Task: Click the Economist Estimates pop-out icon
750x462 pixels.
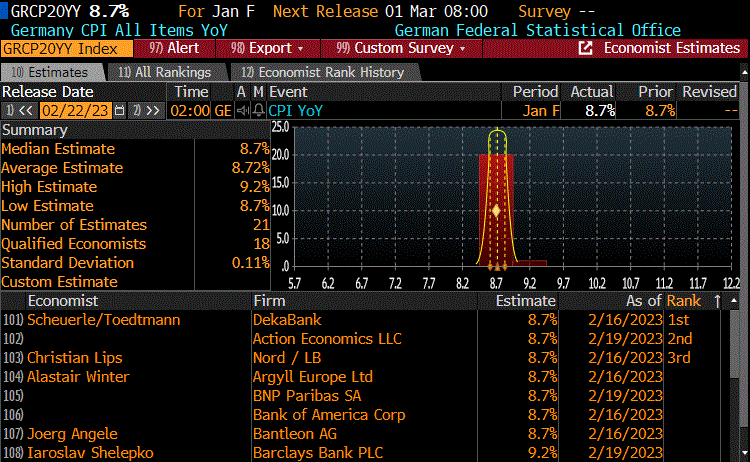Action: click(585, 48)
